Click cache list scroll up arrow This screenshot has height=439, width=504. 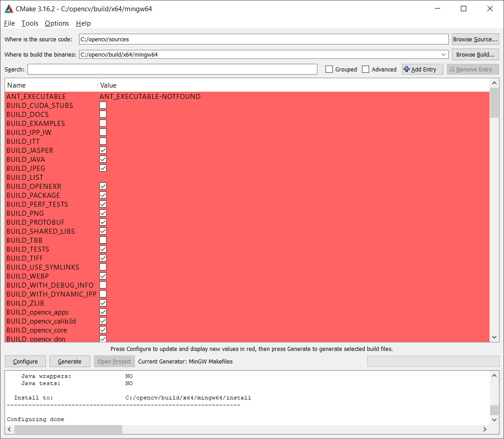tap(495, 83)
